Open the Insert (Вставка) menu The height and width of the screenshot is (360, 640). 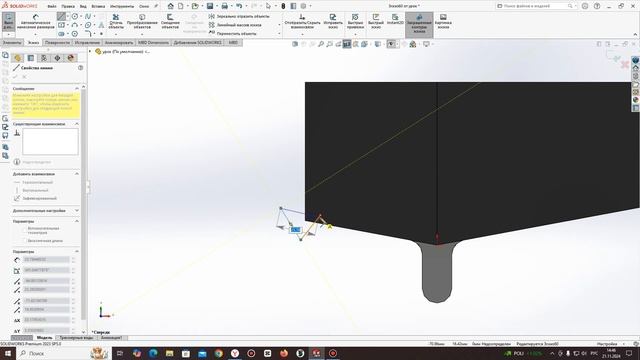tap(98, 6)
